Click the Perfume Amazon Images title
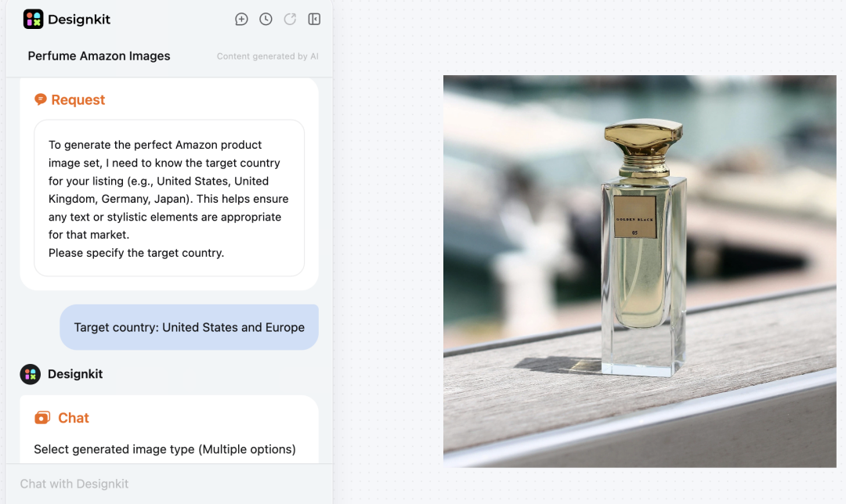 [x=98, y=56]
